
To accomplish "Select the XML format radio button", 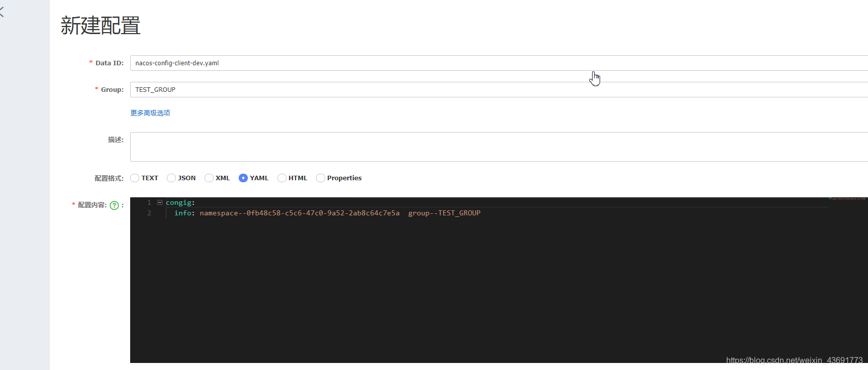I will [209, 178].
